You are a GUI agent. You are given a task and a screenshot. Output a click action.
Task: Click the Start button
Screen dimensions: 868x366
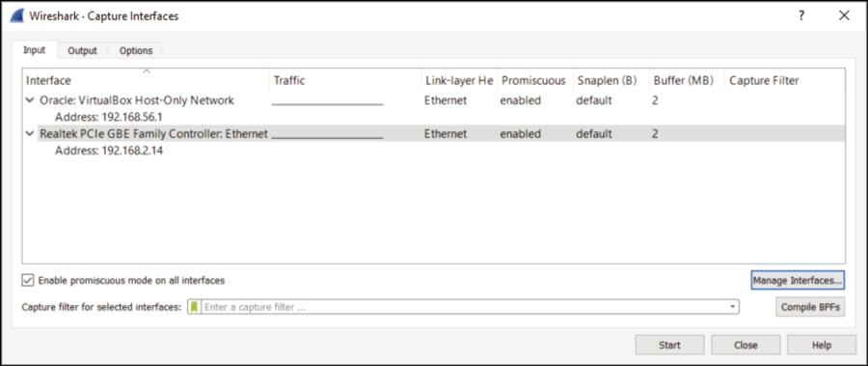click(670, 345)
